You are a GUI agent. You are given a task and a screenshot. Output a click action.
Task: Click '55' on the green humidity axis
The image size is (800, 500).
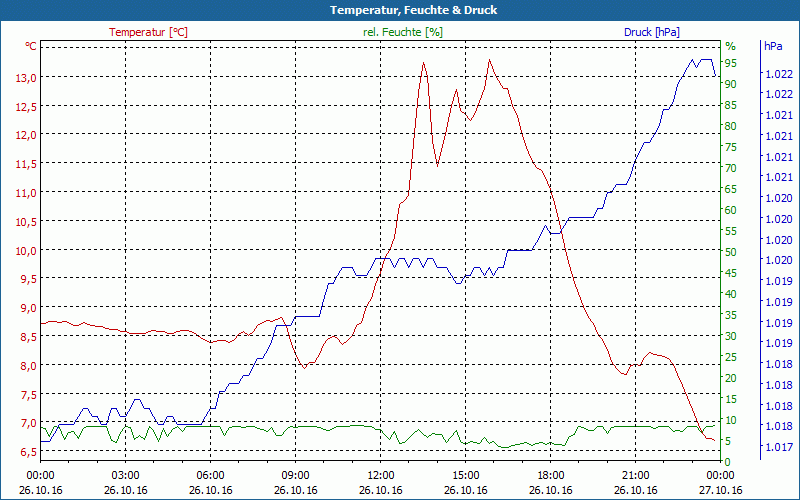pyautogui.click(x=731, y=231)
